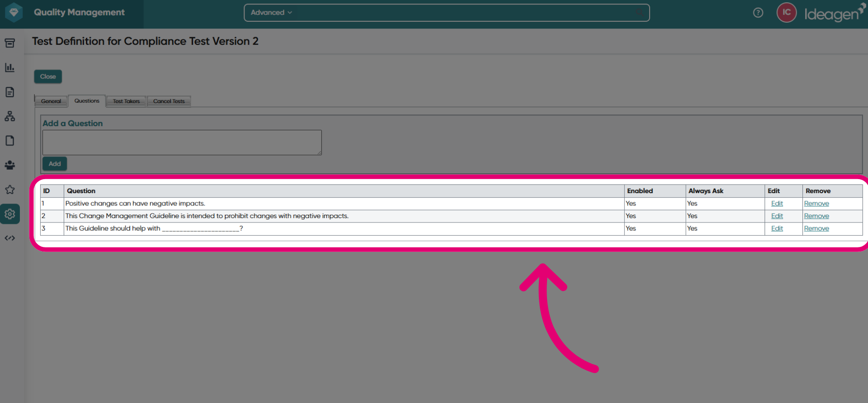The image size is (868, 403).
Task: Open the code brackets sidebar icon
Action: coord(9,238)
